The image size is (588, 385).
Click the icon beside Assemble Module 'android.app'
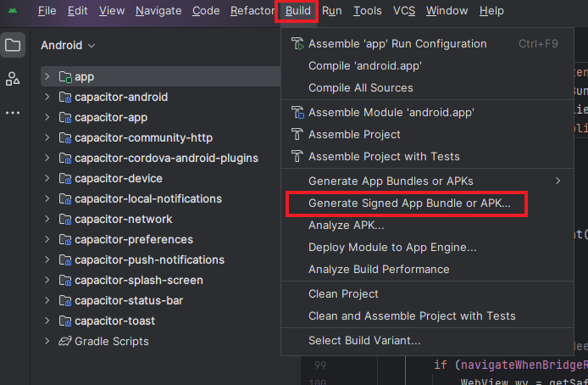click(297, 112)
